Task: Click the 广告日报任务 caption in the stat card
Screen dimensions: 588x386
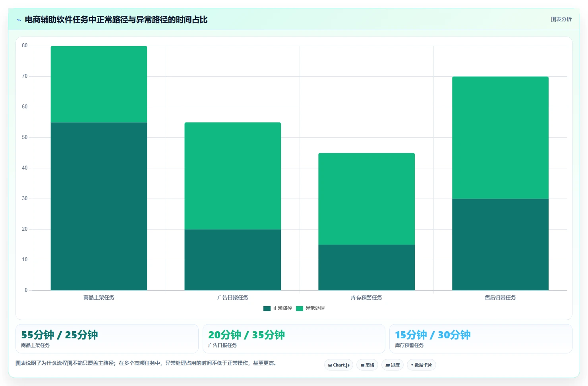Action: pos(222,345)
